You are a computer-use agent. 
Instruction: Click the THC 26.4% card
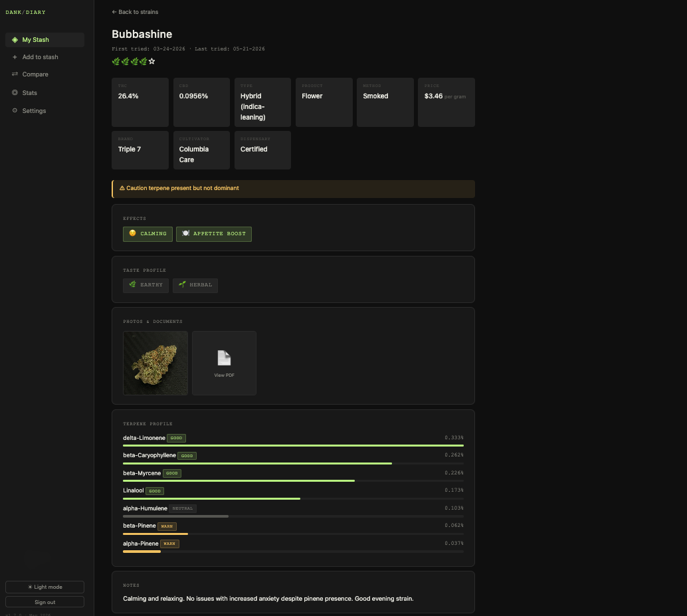click(x=140, y=102)
